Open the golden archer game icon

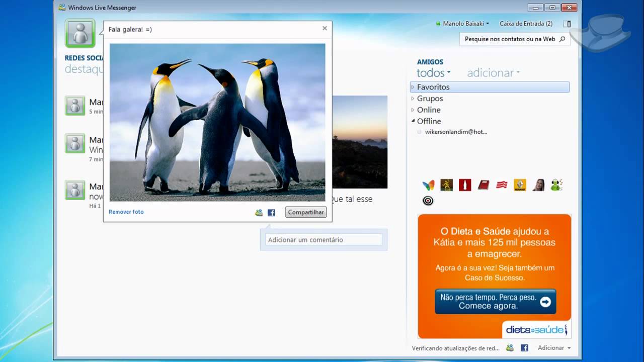tap(446, 185)
